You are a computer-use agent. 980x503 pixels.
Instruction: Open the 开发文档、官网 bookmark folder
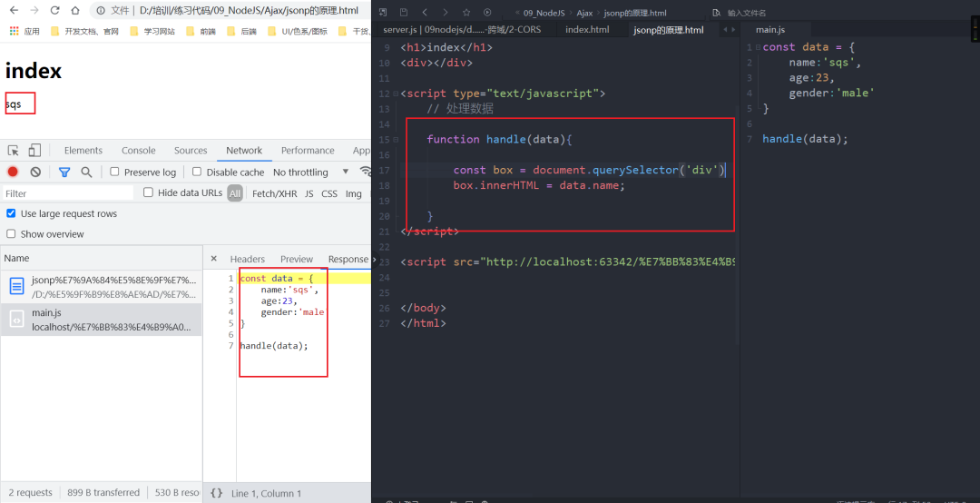pyautogui.click(x=84, y=31)
